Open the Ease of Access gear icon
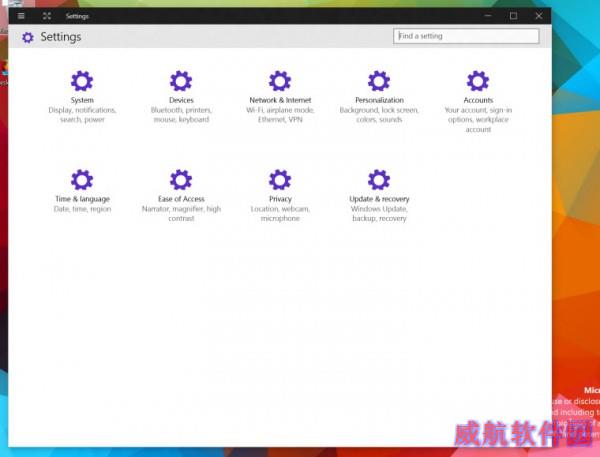This screenshot has height=457, width=600. point(181,180)
